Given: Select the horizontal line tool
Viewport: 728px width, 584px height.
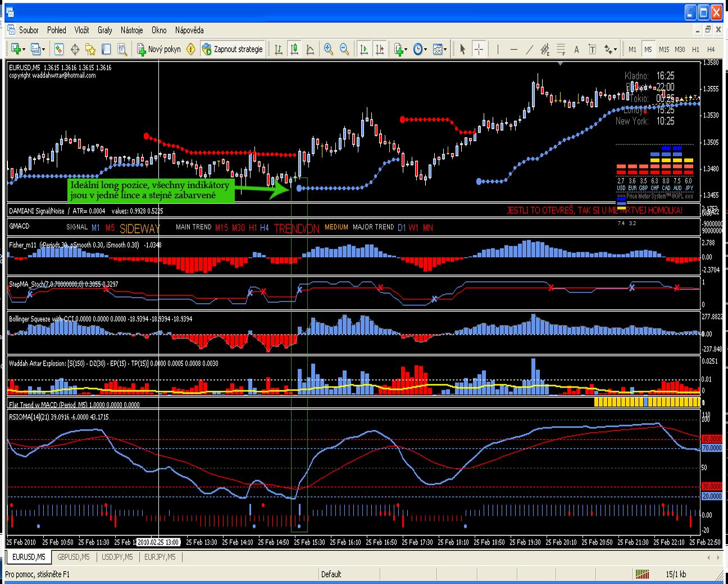Looking at the screenshot, I should [x=513, y=49].
